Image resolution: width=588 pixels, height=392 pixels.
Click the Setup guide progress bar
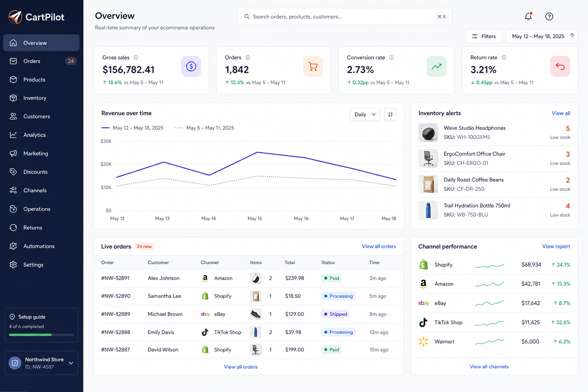coord(41,335)
